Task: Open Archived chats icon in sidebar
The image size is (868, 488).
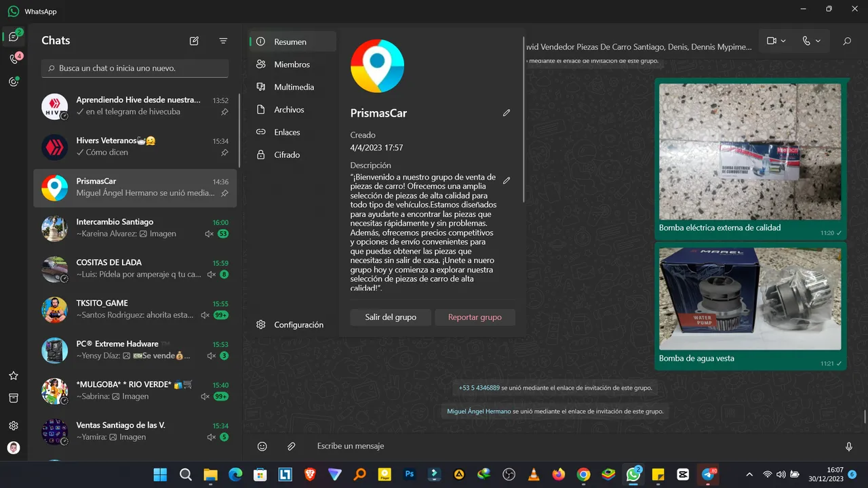Action: 14,398
